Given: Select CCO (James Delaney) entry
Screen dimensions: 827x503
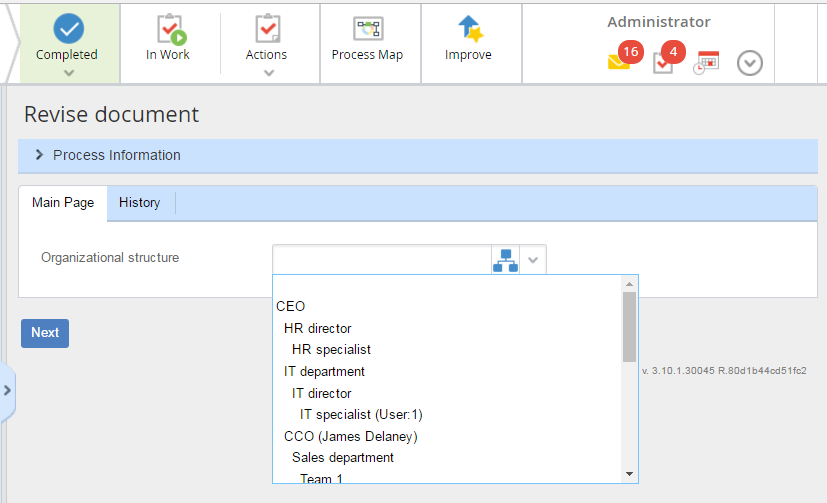Looking at the screenshot, I should [351, 437].
